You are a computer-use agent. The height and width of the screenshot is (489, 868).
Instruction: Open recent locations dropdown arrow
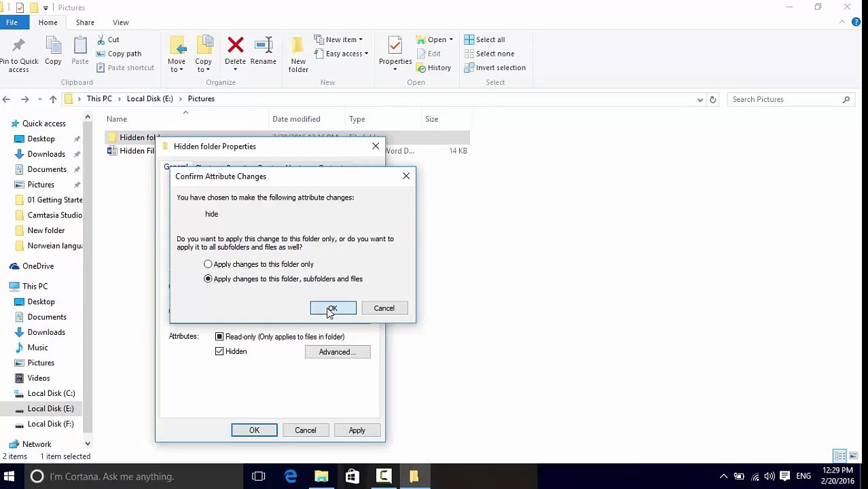(x=38, y=99)
